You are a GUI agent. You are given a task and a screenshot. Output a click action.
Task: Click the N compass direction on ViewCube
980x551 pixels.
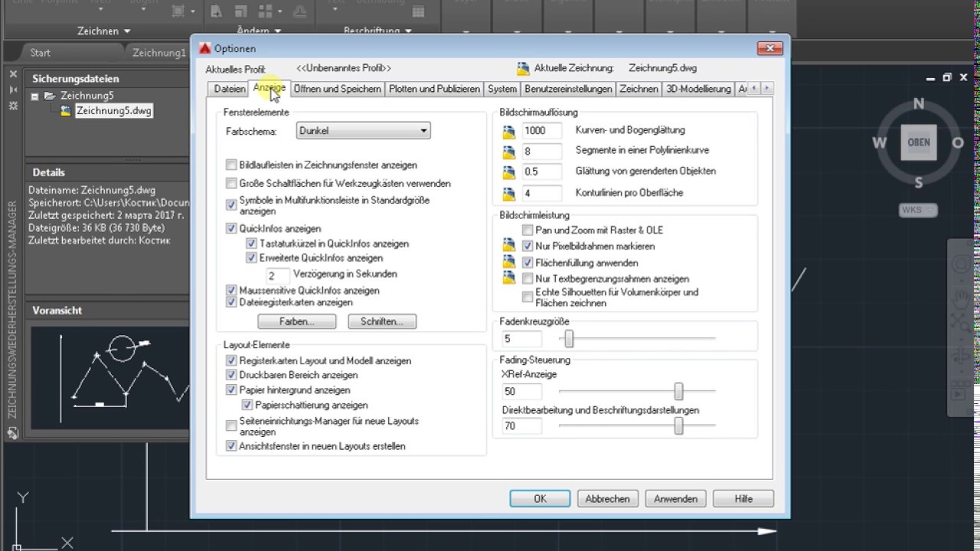coord(919,104)
